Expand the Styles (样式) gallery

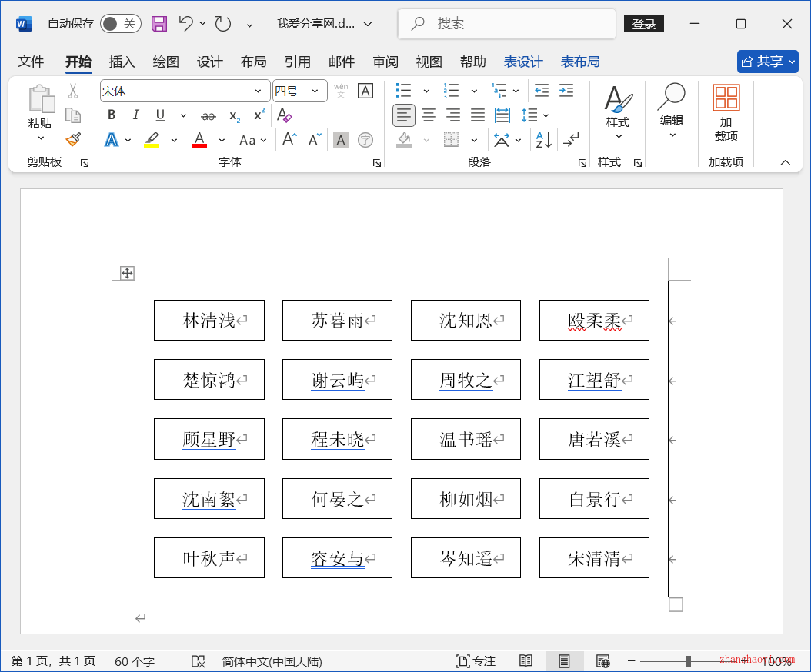(x=618, y=113)
